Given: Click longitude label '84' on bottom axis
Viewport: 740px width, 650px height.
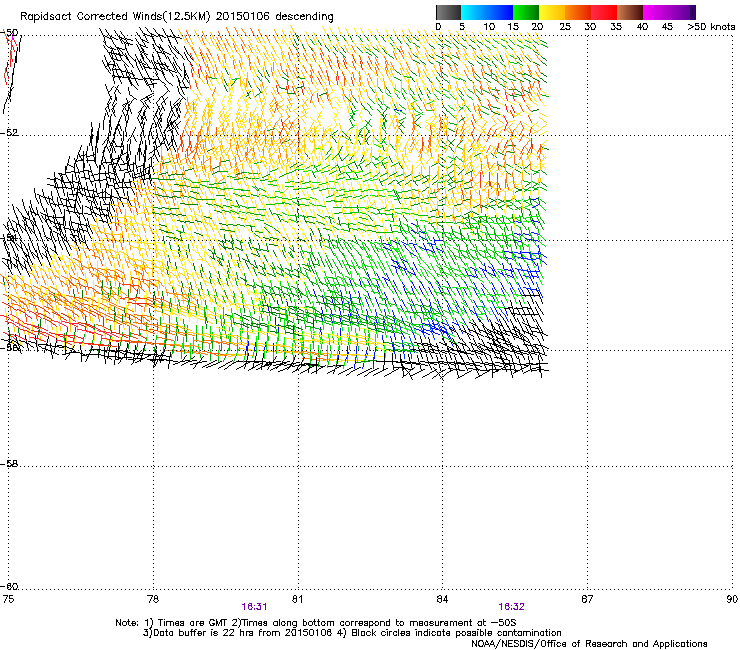Looking at the screenshot, I should tap(442, 599).
